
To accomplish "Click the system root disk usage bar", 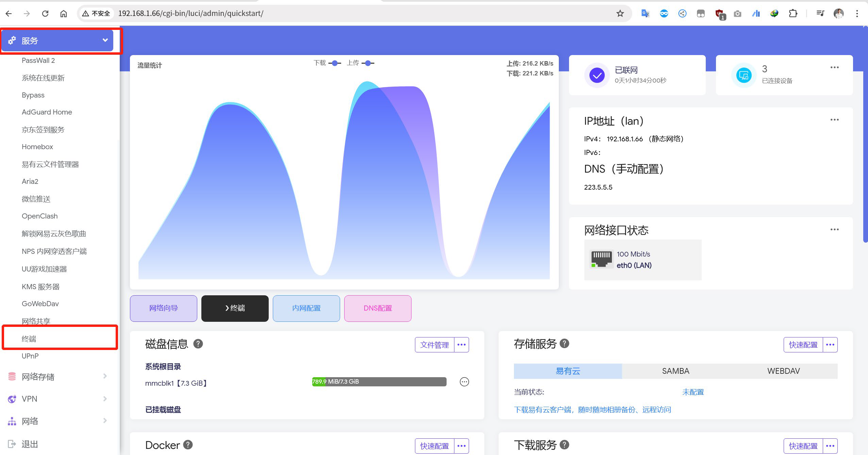I will 379,382.
